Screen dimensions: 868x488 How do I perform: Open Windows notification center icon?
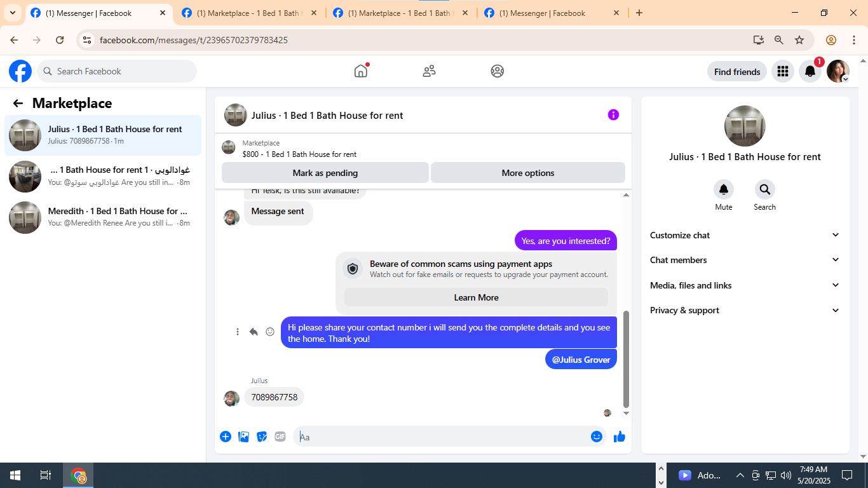click(x=846, y=475)
